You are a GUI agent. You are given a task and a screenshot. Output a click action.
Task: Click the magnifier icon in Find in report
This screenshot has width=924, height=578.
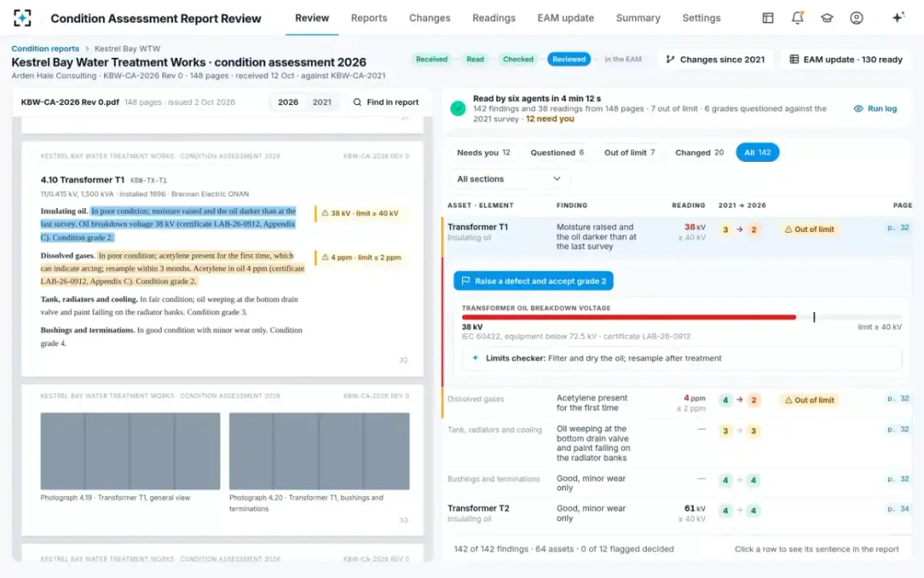click(357, 102)
